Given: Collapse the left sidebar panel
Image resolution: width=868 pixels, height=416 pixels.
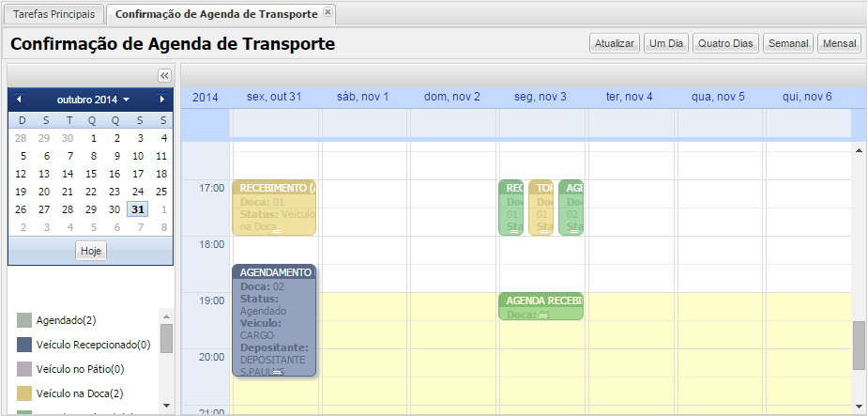Looking at the screenshot, I should click(164, 75).
